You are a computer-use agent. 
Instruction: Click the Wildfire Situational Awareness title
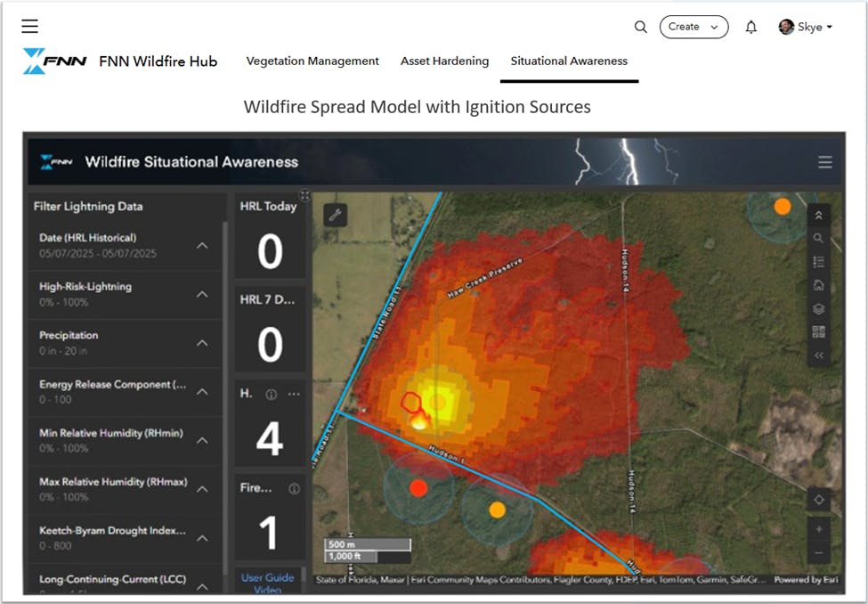(x=191, y=162)
